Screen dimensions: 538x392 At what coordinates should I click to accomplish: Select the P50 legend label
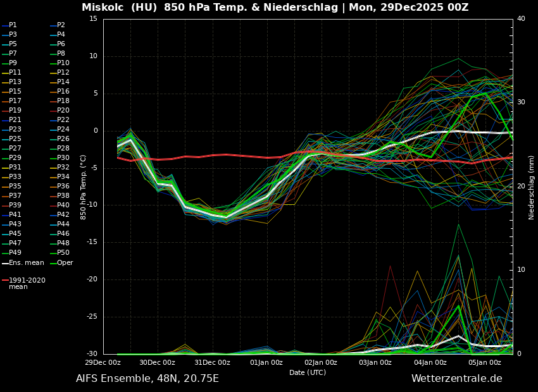point(63,253)
